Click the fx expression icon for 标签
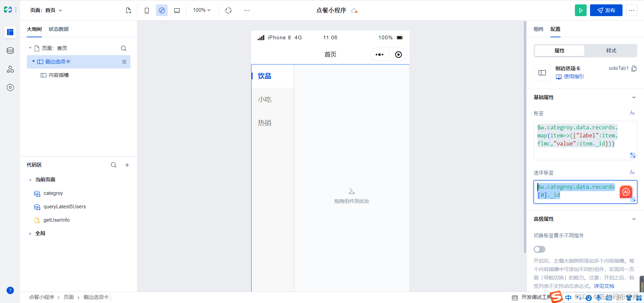Screen dimensions: 644x303 [x=632, y=113]
